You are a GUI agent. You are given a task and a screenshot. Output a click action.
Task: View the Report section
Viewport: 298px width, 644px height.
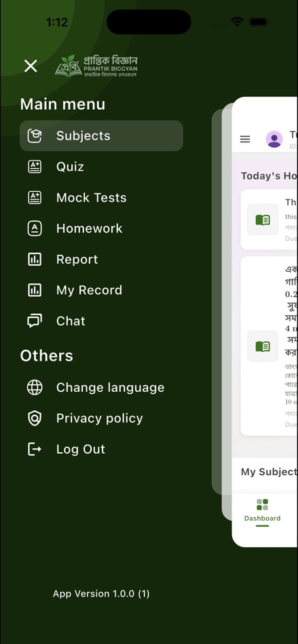[x=101, y=259]
